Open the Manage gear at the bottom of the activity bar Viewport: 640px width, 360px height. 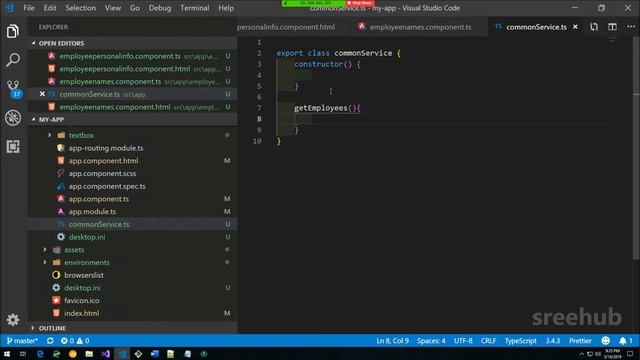[13, 320]
